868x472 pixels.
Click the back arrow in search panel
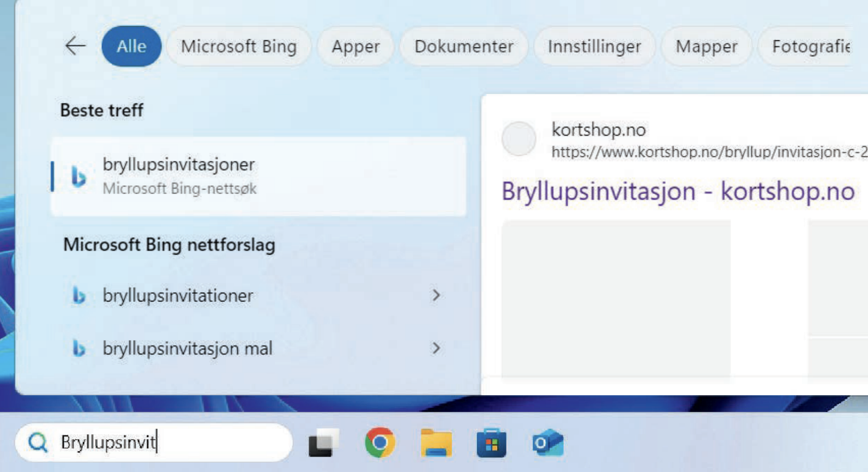[x=75, y=46]
